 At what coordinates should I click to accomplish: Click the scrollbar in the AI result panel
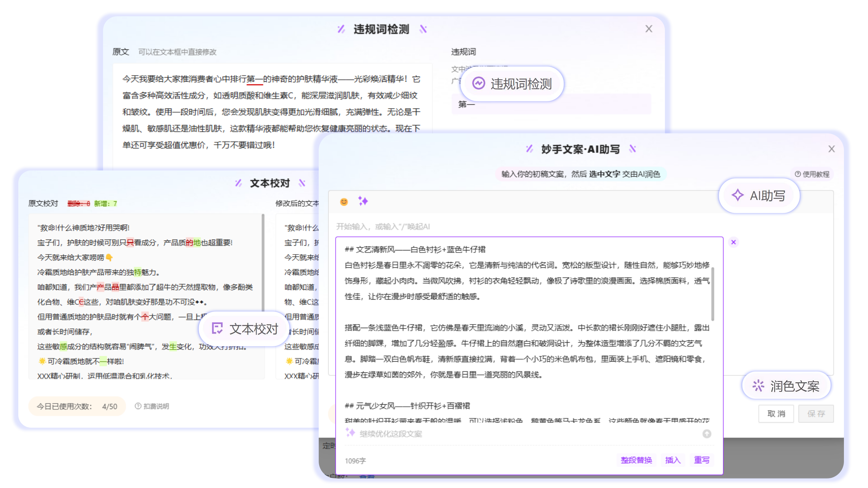[x=713, y=294]
